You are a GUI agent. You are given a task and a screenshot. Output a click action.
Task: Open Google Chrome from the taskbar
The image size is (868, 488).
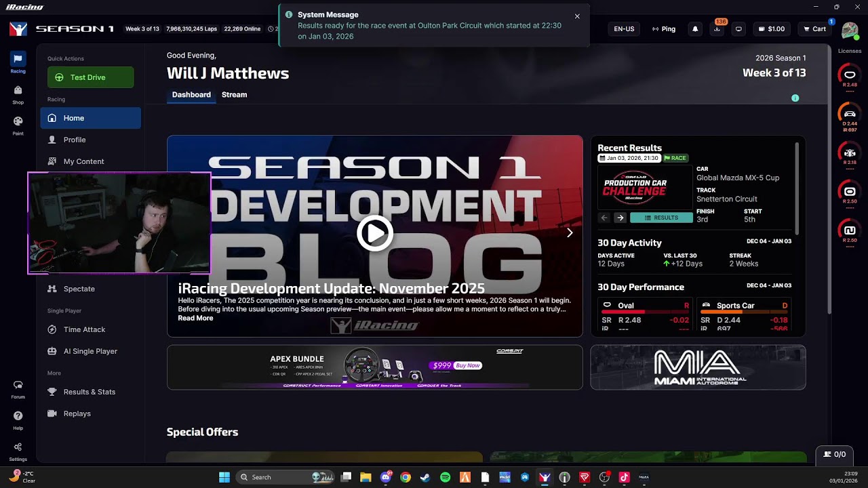(x=406, y=477)
